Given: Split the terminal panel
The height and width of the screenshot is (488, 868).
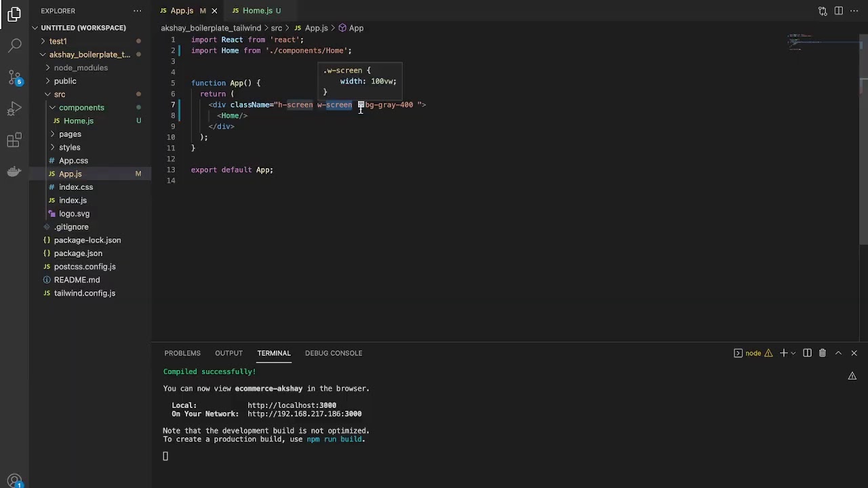Looking at the screenshot, I should [x=807, y=353].
